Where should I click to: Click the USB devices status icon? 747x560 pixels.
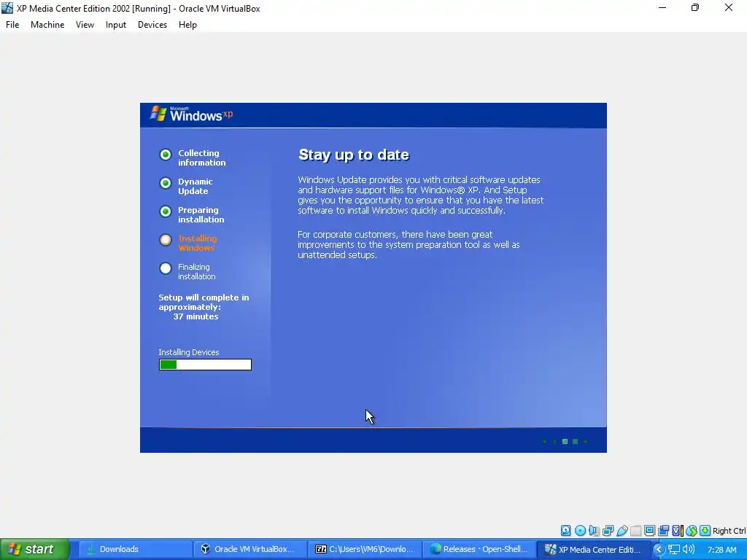click(x=622, y=531)
